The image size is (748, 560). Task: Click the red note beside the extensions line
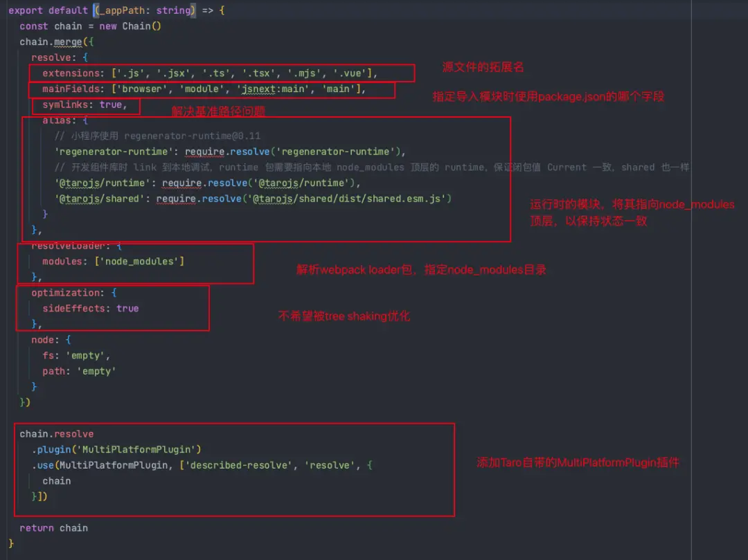coord(483,67)
